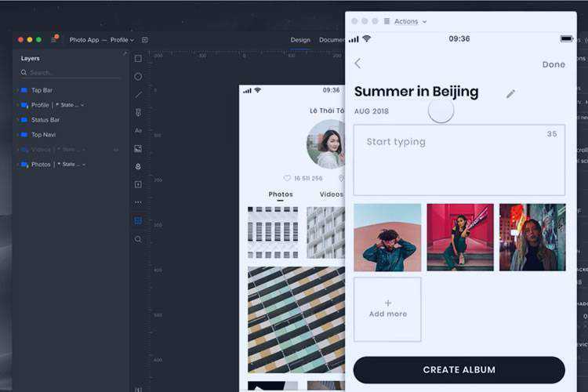The height and width of the screenshot is (392, 588).
Task: Click the Summer in Beijing title
Action: coord(416,92)
